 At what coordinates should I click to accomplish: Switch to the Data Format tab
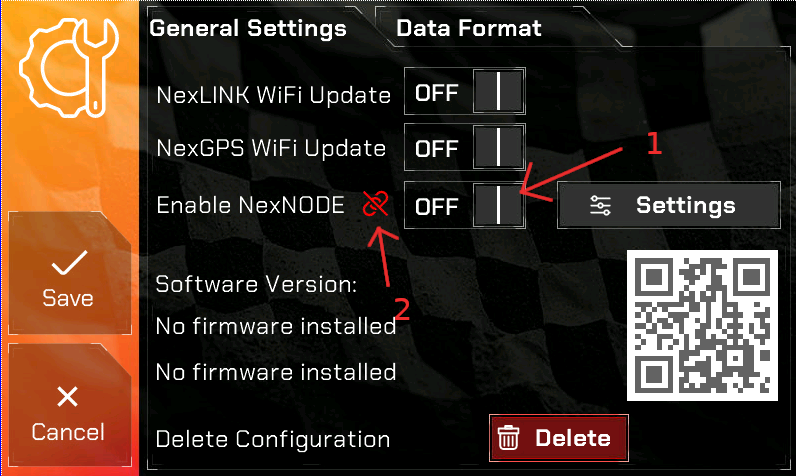469,28
